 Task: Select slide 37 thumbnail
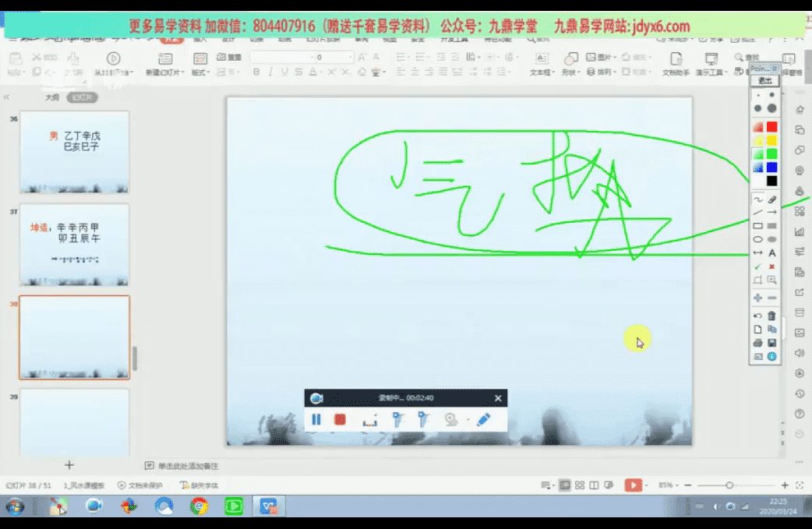74,245
